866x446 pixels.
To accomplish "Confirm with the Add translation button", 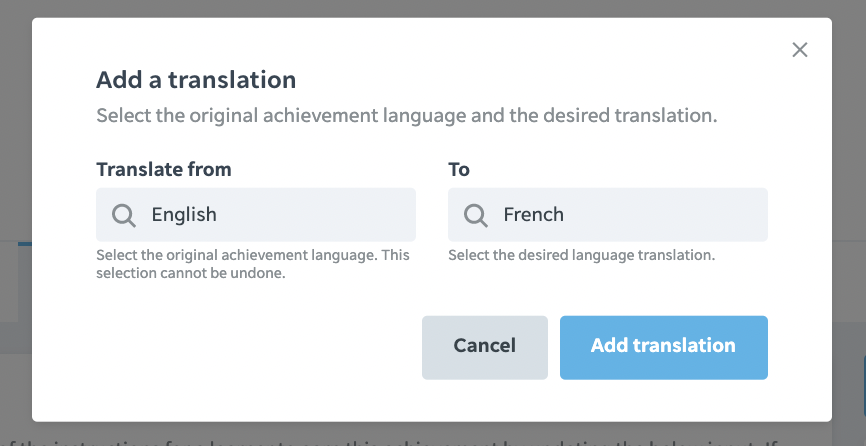I will tap(663, 347).
